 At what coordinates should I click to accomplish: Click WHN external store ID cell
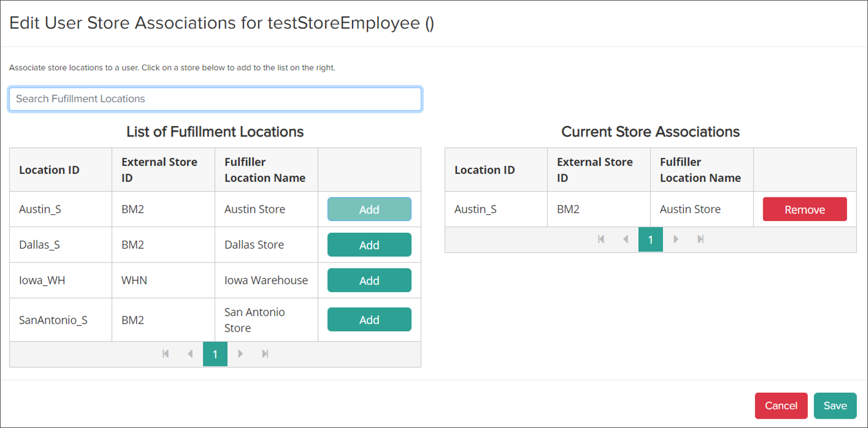[164, 280]
